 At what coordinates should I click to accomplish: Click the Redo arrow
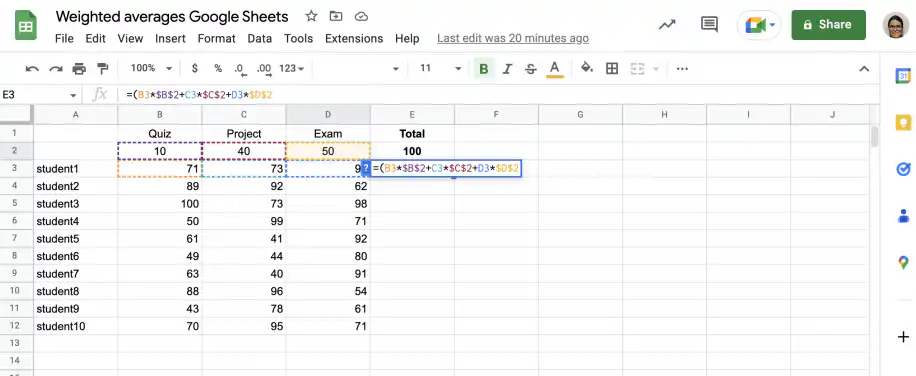click(x=55, y=69)
